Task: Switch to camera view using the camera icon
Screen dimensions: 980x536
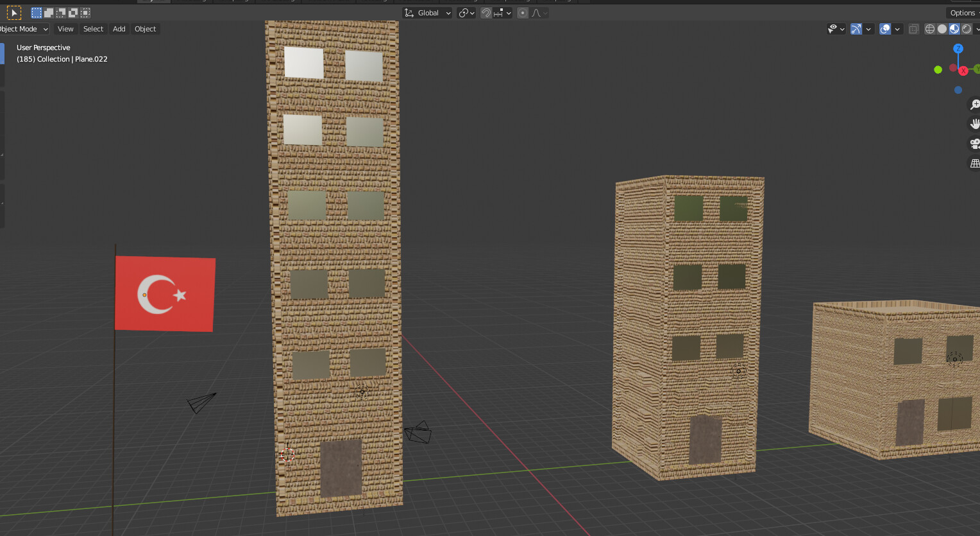Action: 975,143
